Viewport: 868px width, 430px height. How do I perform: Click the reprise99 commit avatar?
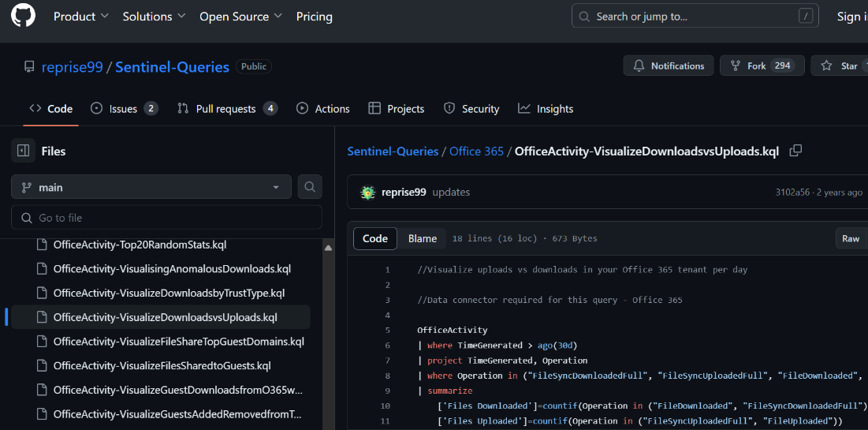pyautogui.click(x=367, y=193)
